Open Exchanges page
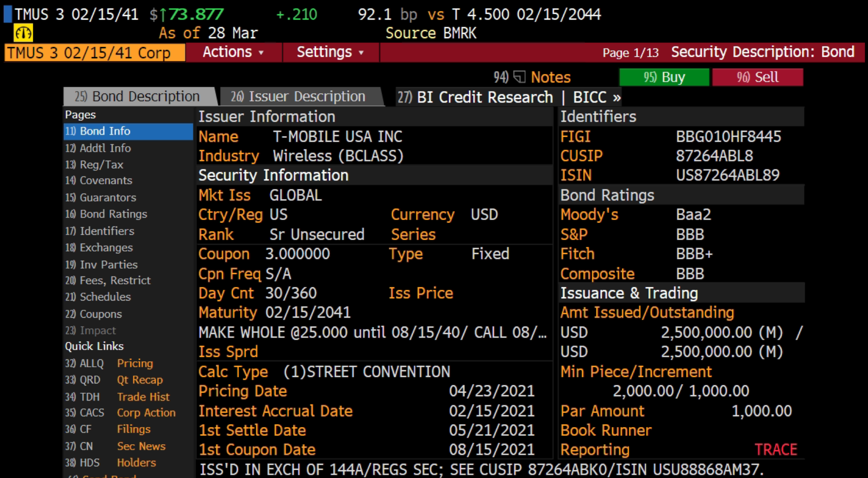 99,248
